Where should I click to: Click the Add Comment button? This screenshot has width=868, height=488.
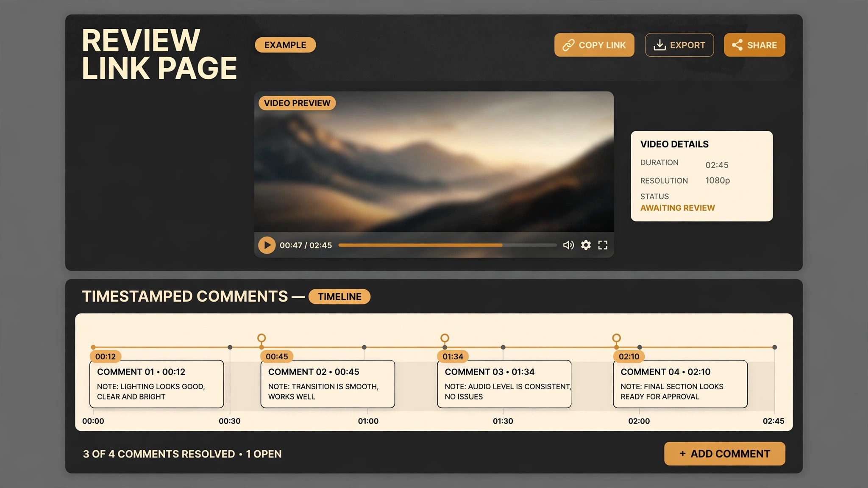[725, 454]
